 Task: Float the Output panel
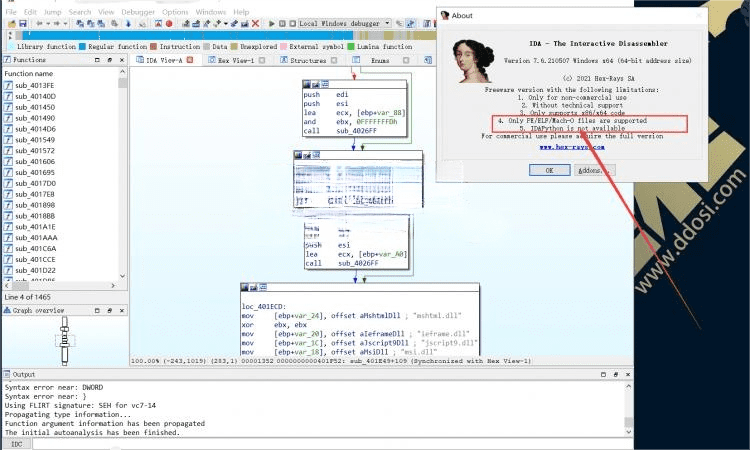[603, 374]
